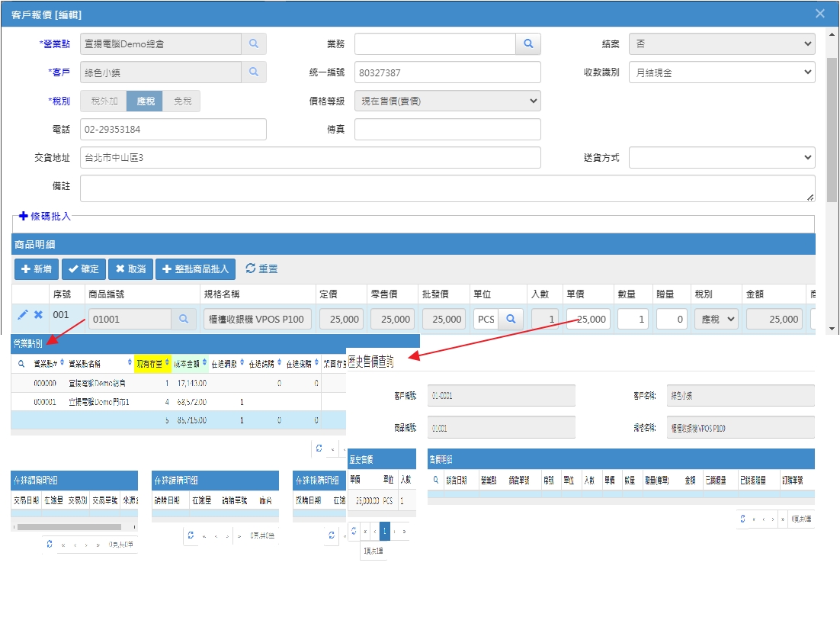The height and width of the screenshot is (643, 840).
Task: Click 新增 button
Action: click(x=36, y=269)
